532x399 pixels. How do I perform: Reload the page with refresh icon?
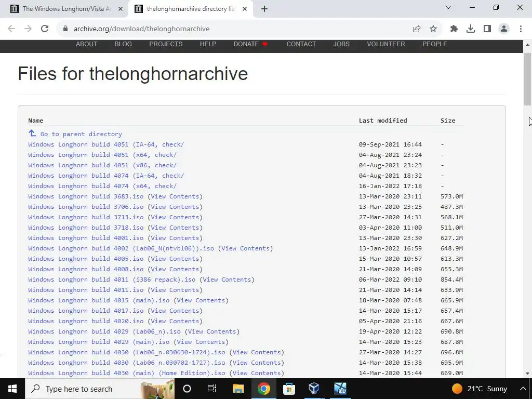45,29
